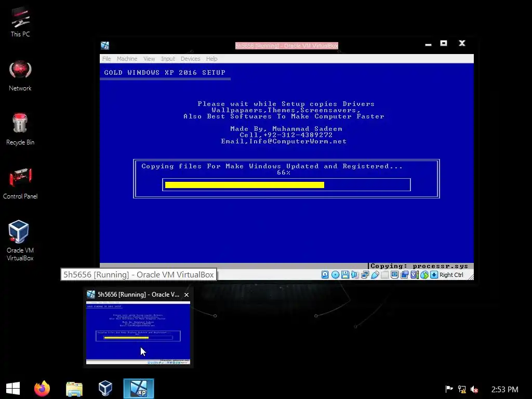Click the setup progress bar at 66%
This screenshot has width=532, height=399.
click(x=286, y=184)
